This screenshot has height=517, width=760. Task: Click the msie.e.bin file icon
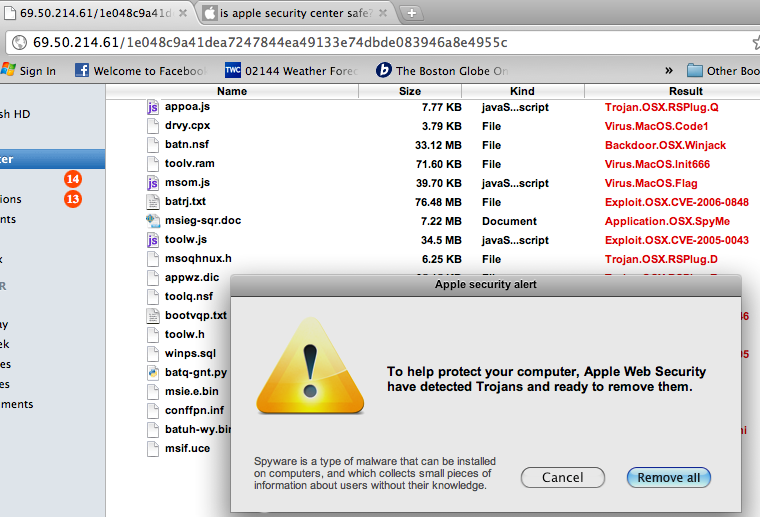tap(153, 392)
